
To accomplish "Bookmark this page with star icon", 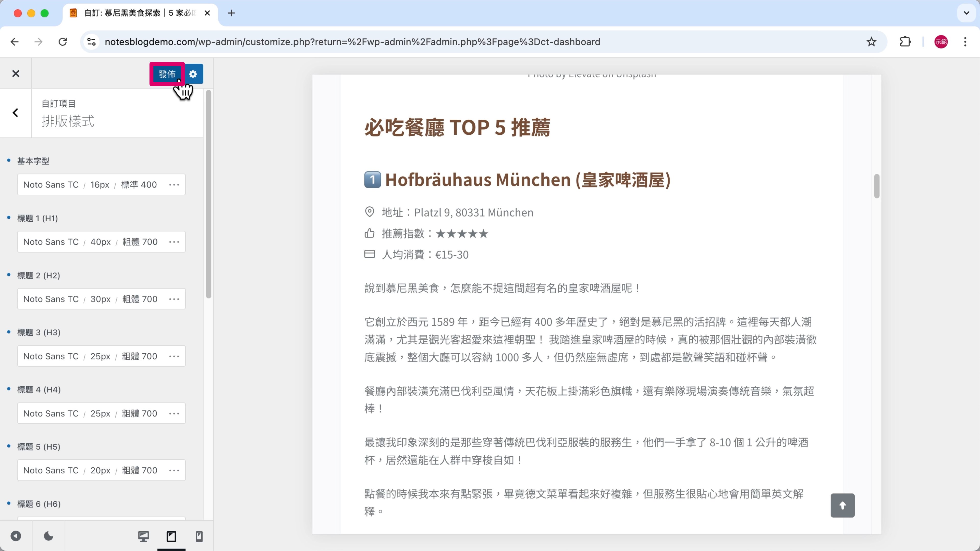I will (871, 42).
